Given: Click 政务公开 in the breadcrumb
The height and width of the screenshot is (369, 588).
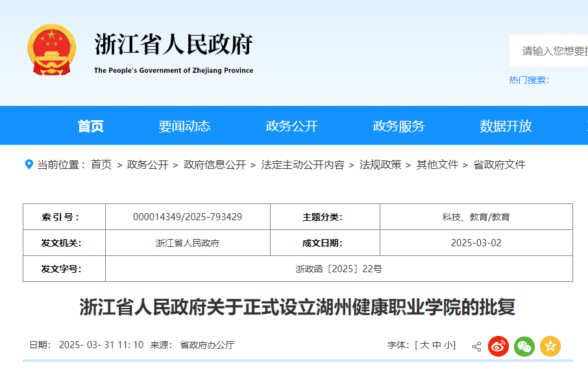Looking at the screenshot, I should point(148,164).
